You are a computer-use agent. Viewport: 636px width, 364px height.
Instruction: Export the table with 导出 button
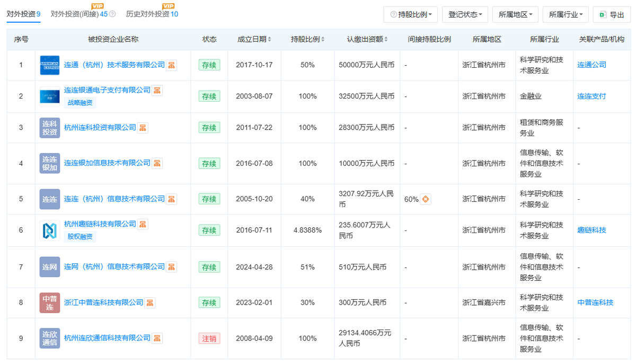(612, 15)
